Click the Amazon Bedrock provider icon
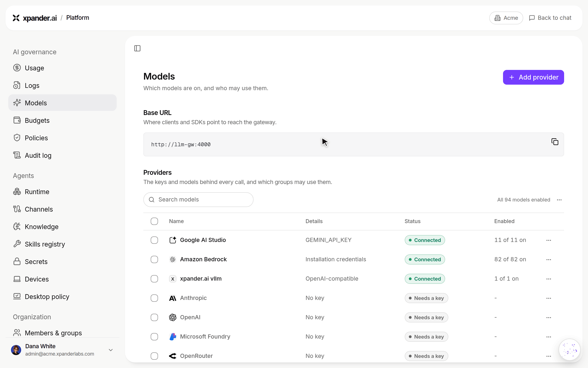This screenshot has height=368, width=588. [x=172, y=259]
